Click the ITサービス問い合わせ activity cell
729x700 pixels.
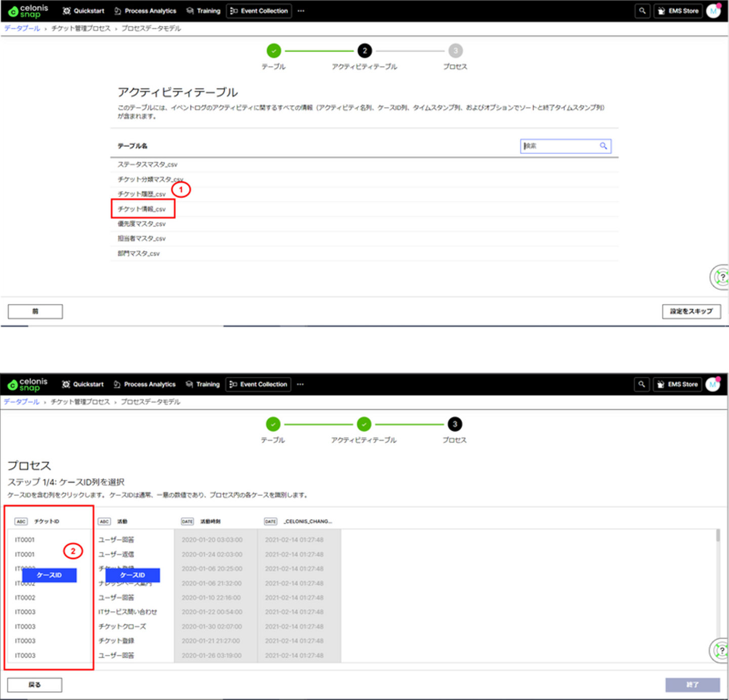pyautogui.click(x=128, y=612)
